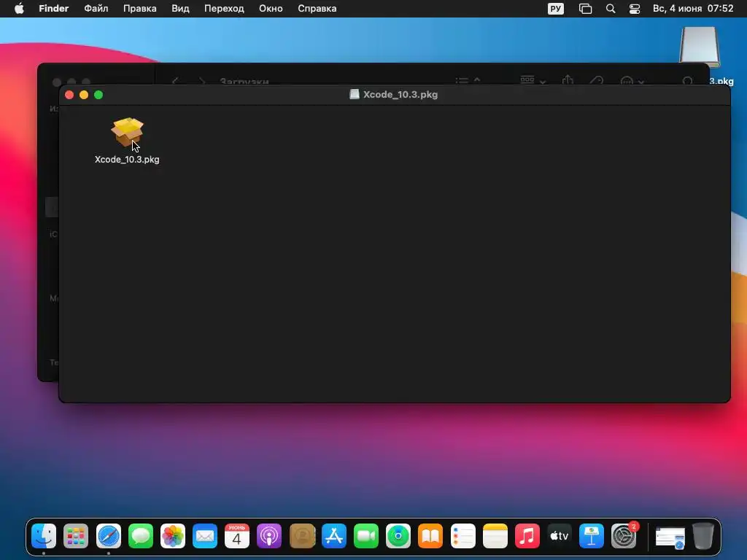Open the action menu in Загрузки window
The image size is (747, 560).
(632, 81)
